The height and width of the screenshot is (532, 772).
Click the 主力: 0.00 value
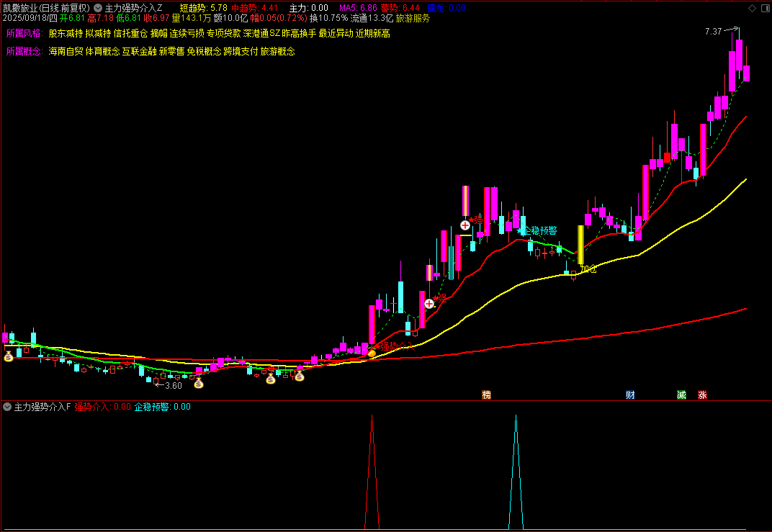point(309,8)
